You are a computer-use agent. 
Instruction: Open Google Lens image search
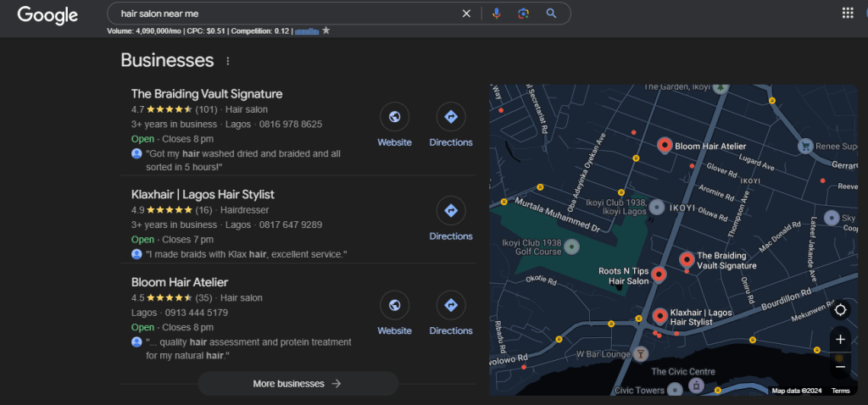point(524,14)
